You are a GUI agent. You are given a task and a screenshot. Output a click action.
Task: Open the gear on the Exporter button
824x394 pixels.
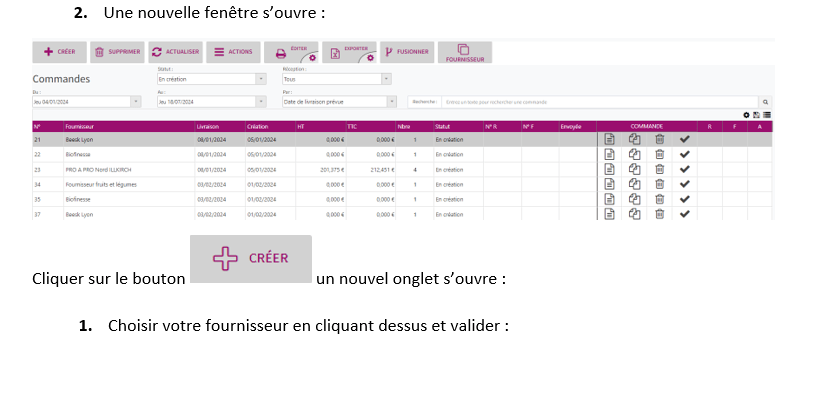coord(370,57)
